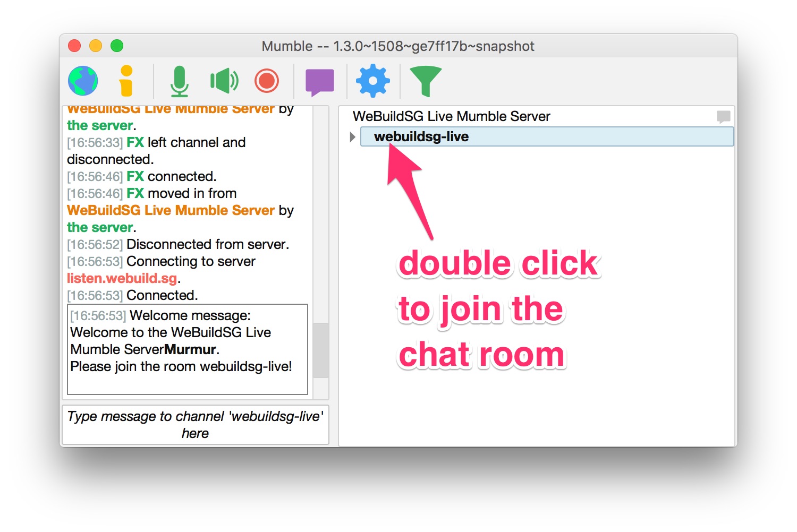Screen dimensions: 797x532
Task: Select the webuildsg-live channel row
Action: point(547,136)
